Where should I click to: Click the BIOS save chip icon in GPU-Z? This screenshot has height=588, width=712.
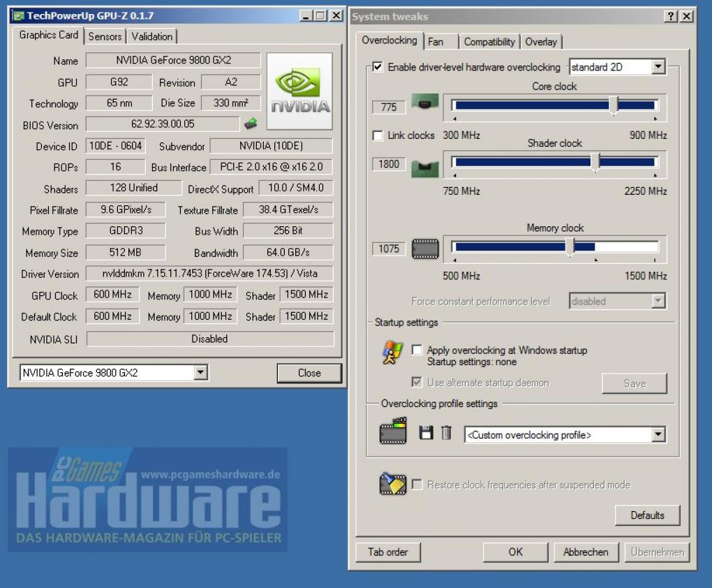250,123
